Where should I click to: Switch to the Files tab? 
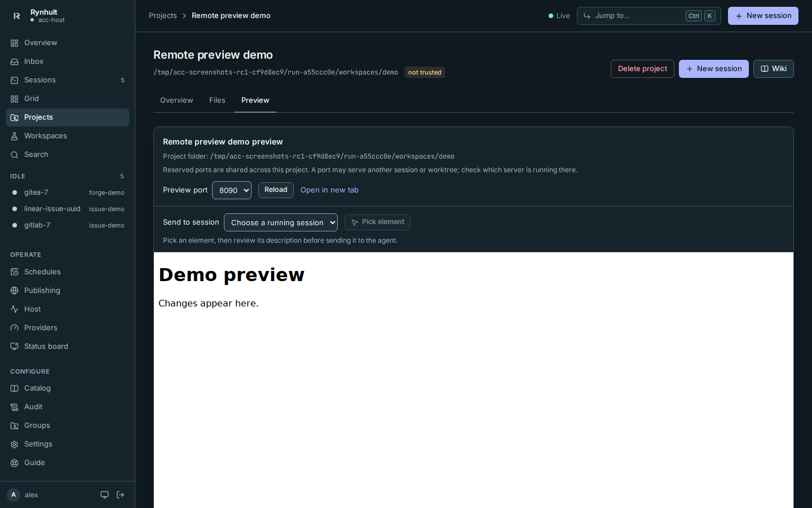(x=217, y=100)
